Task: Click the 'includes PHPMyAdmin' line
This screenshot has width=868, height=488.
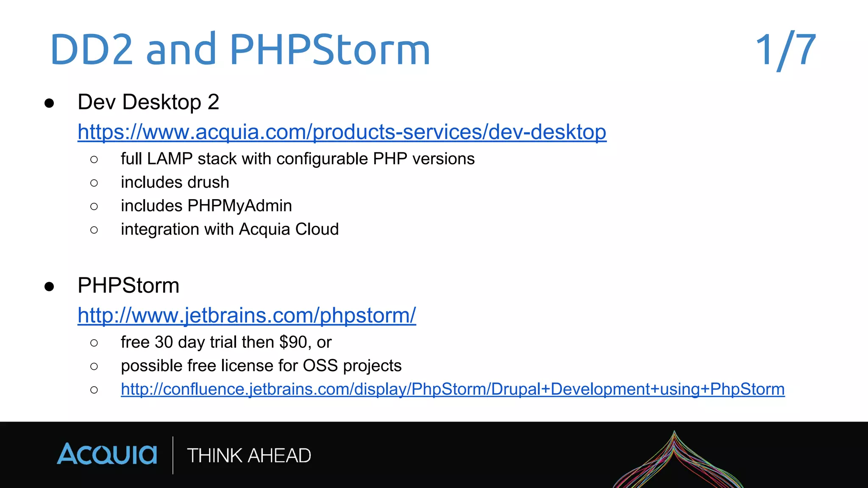Action: tap(206, 206)
